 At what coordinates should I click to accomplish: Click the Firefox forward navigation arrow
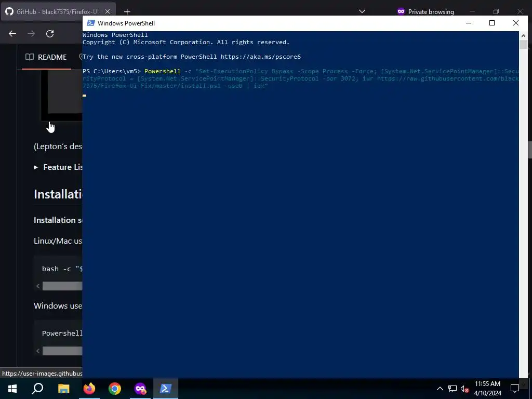31,34
